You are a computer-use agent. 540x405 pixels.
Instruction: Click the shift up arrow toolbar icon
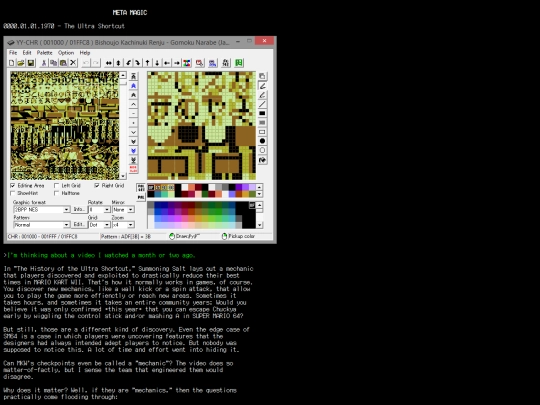pyautogui.click(x=147, y=63)
